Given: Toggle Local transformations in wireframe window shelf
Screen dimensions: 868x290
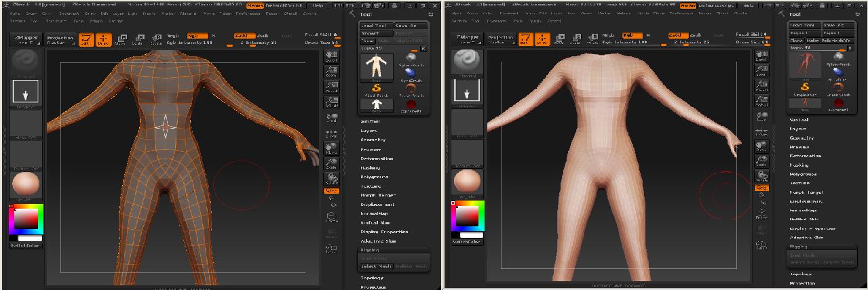Looking at the screenshot, I should (x=332, y=117).
